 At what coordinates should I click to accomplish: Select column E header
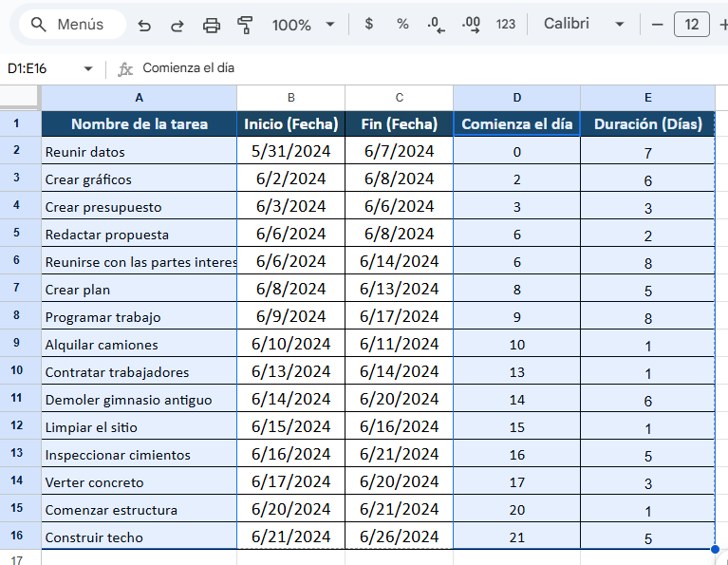tap(647, 98)
